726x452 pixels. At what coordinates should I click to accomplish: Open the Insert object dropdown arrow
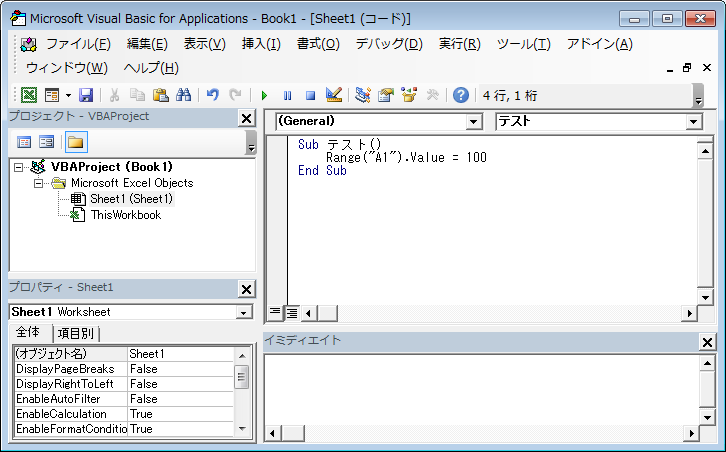point(68,95)
